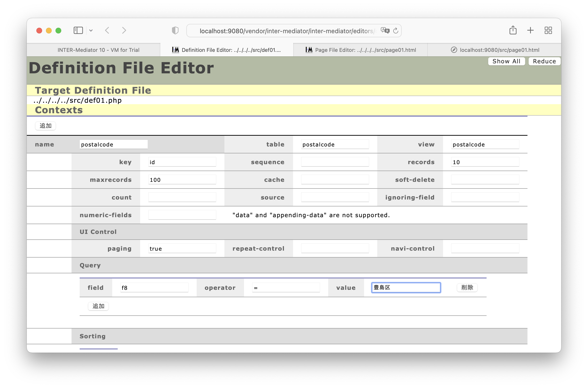Image resolution: width=588 pixels, height=388 pixels.
Task: Click 追加 button under Contexts
Action: pyautogui.click(x=46, y=126)
